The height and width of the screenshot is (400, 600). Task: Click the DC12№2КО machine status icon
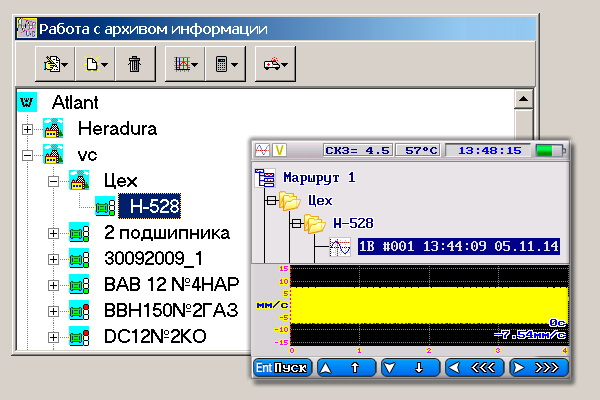pyautogui.click(x=79, y=336)
